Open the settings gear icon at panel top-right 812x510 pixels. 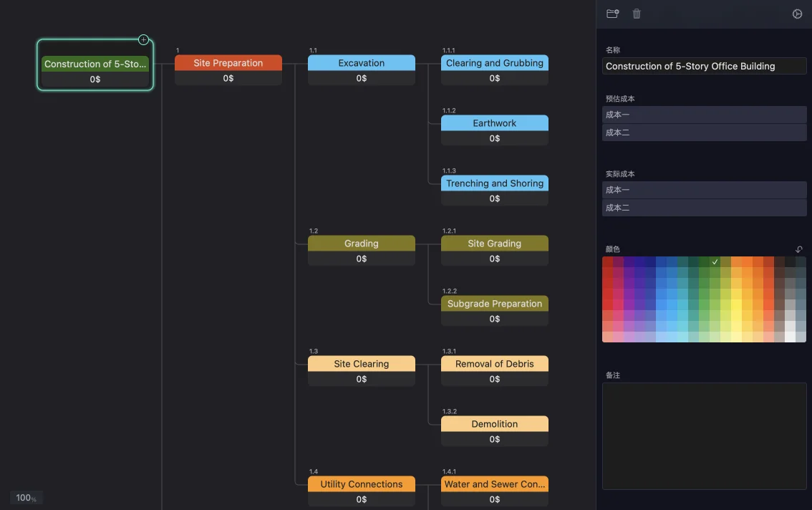[797, 14]
